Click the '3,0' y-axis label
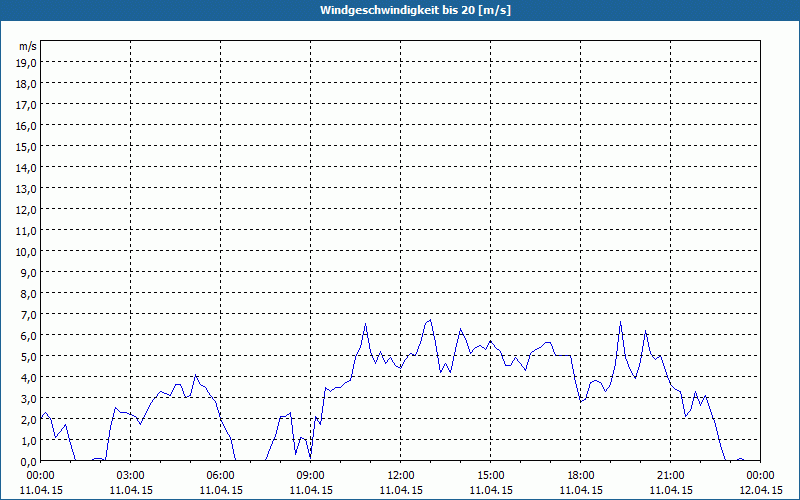The height and width of the screenshot is (500, 800). 28,399
